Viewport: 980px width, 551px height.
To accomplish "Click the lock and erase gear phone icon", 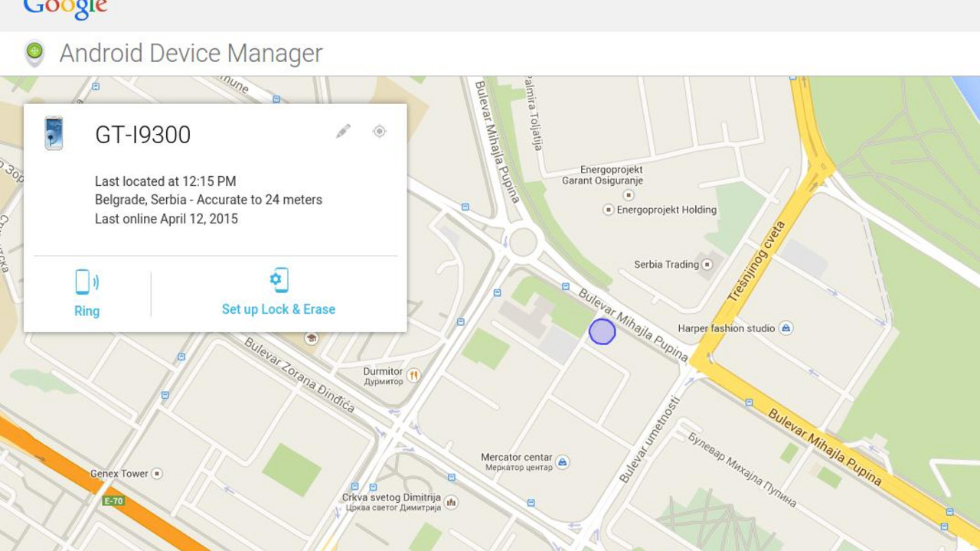I will pos(279,280).
